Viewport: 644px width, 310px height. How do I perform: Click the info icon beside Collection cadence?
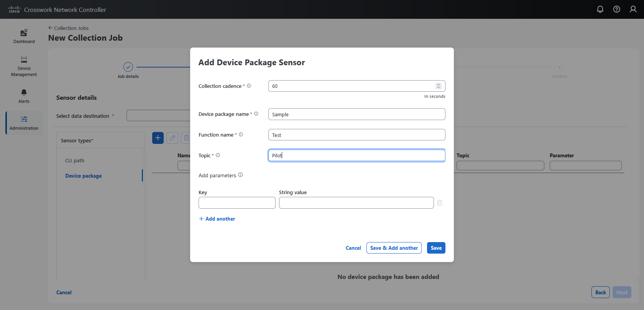[249, 86]
